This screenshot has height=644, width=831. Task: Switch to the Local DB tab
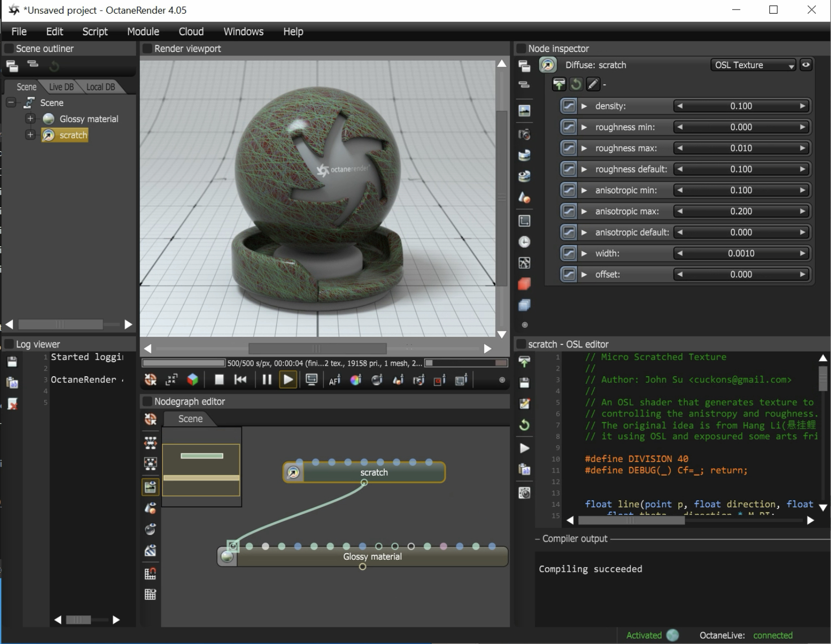pyautogui.click(x=100, y=87)
